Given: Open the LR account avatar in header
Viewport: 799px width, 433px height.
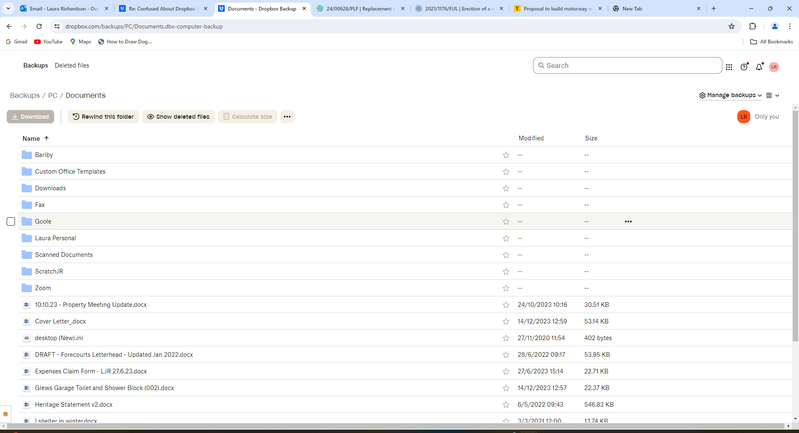Looking at the screenshot, I should 774,66.
